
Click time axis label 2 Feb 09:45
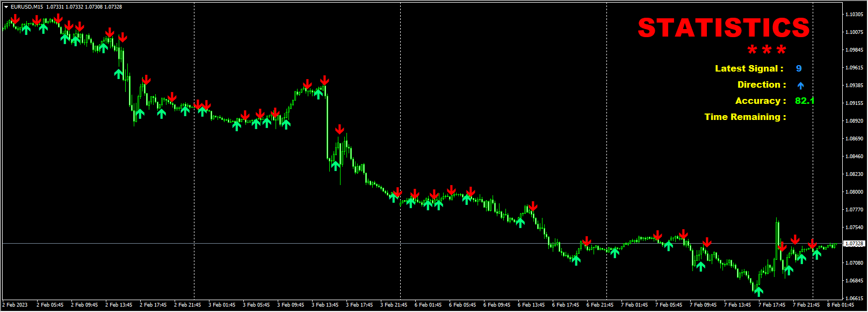(x=84, y=305)
